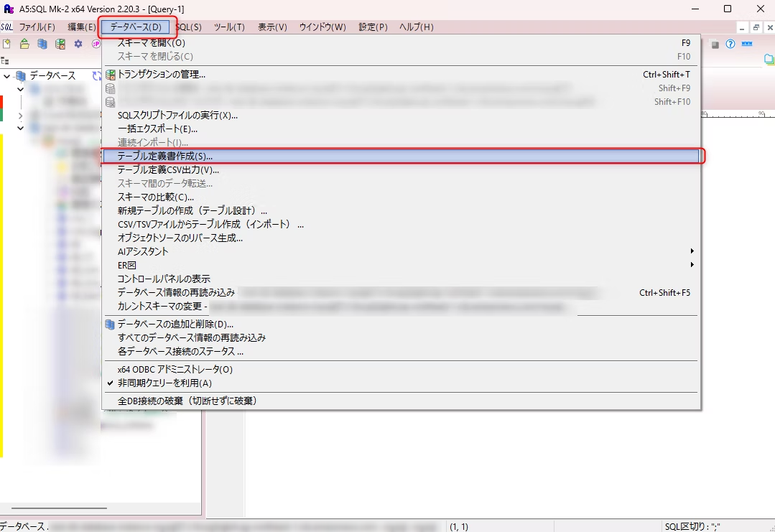Image resolution: width=775 pixels, height=532 pixels.
Task: Open the SQL(S) menu
Action: [x=188, y=27]
